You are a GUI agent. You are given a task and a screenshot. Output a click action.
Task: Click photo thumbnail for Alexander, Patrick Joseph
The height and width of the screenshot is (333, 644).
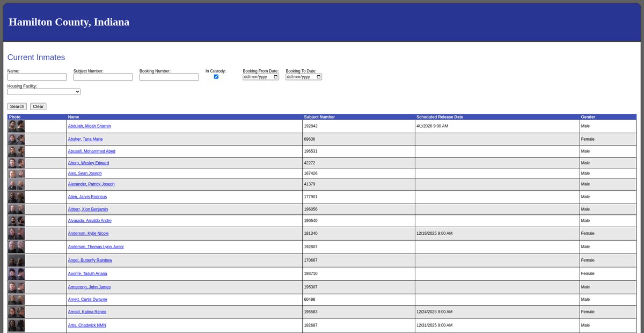point(16,184)
